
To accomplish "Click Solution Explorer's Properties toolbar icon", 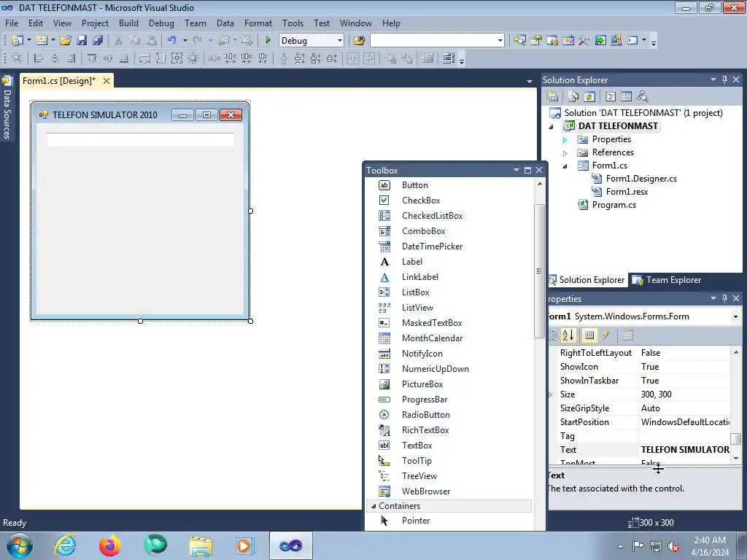I will 552,97.
